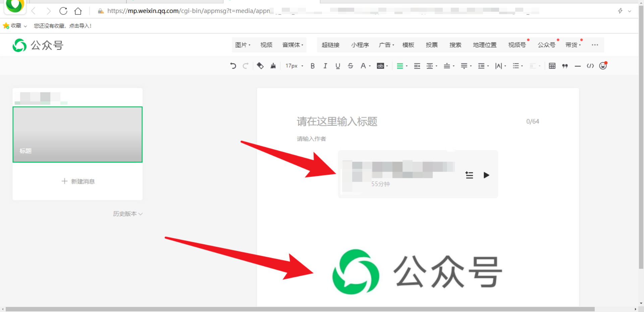The width and height of the screenshot is (644, 312).
Task: Toggle underline formatting
Action: point(338,66)
